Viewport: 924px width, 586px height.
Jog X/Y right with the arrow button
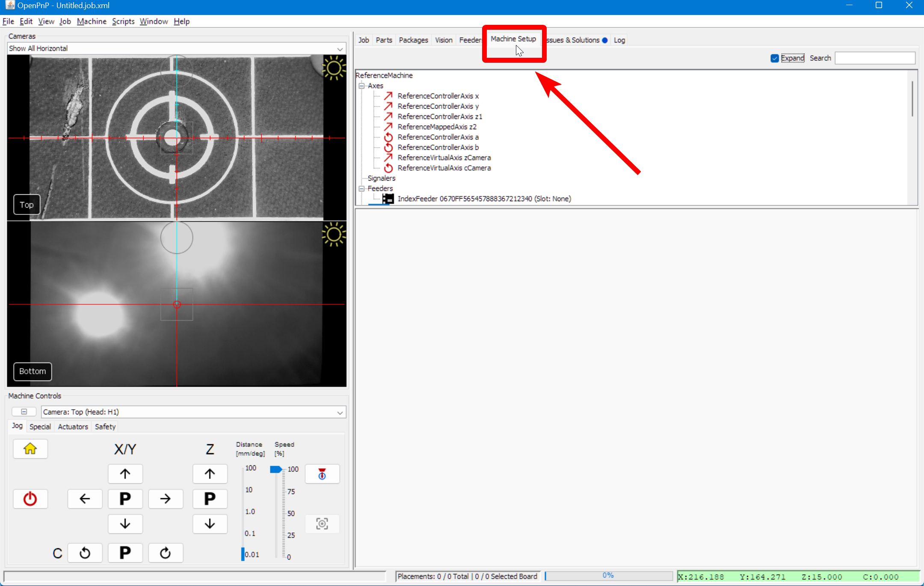click(166, 499)
